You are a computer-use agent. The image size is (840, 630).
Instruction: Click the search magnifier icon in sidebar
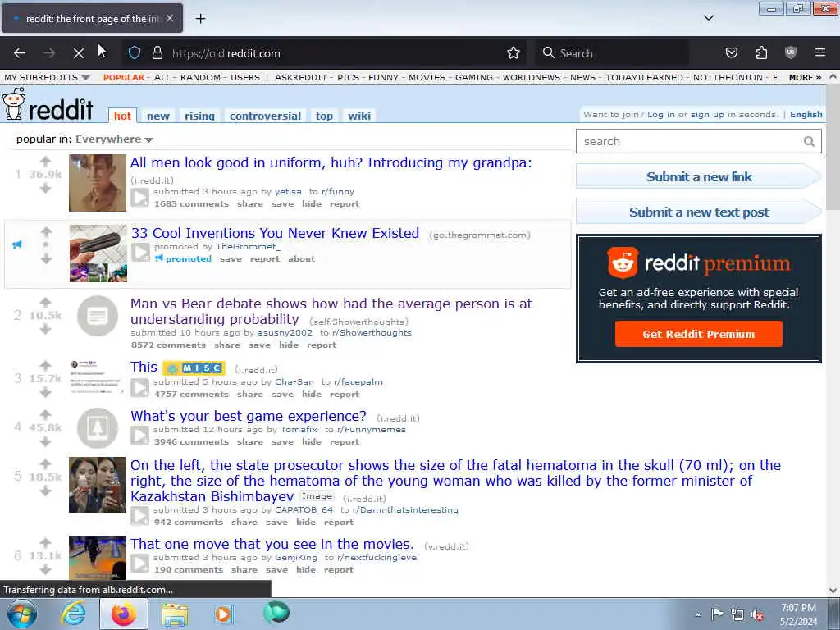(809, 141)
